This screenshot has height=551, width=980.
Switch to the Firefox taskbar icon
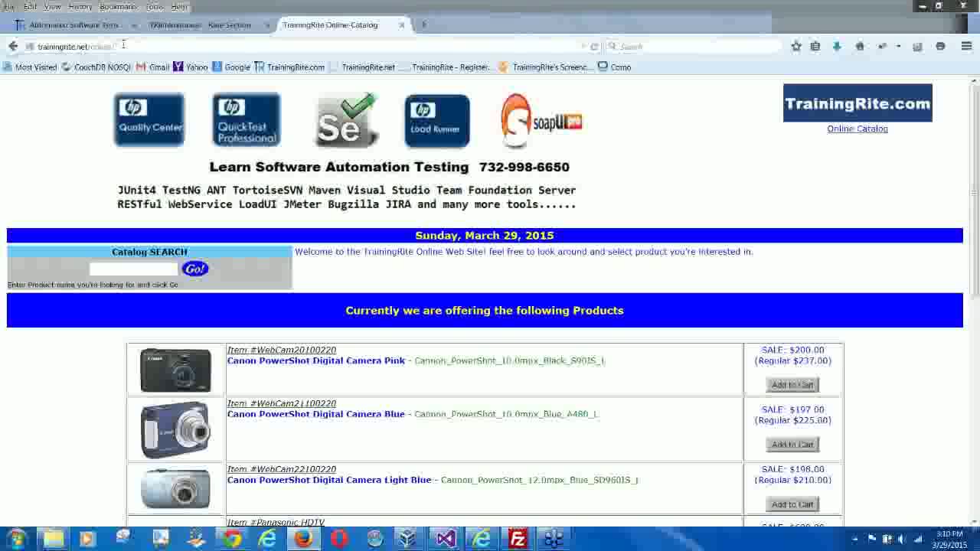point(303,539)
